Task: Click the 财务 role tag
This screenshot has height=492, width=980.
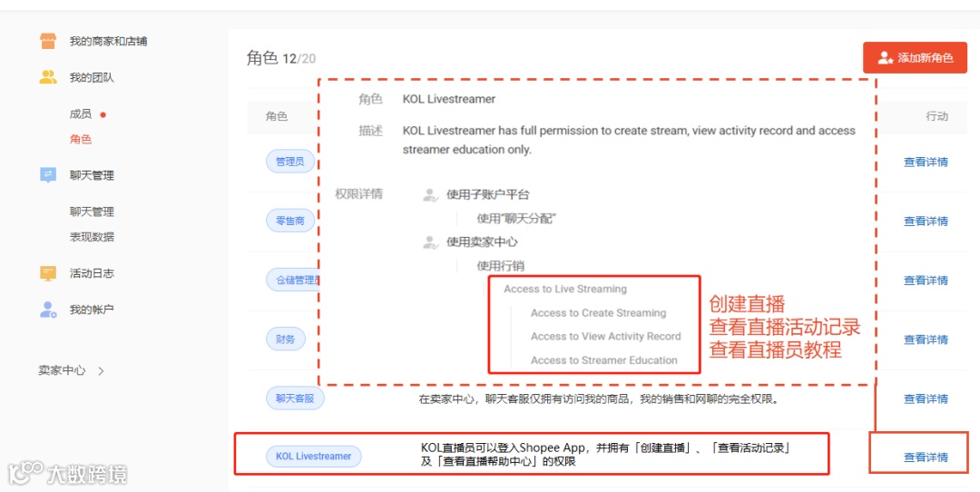Action: [286, 339]
